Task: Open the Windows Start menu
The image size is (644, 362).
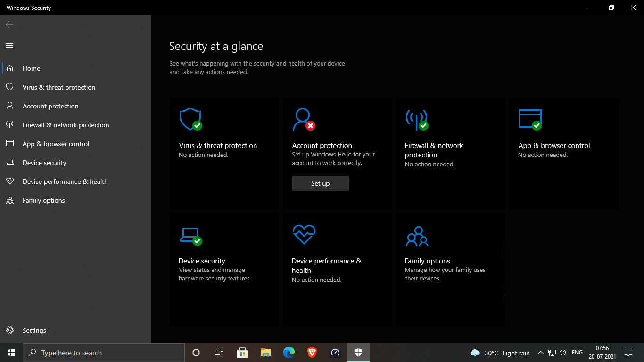Action: click(x=11, y=353)
